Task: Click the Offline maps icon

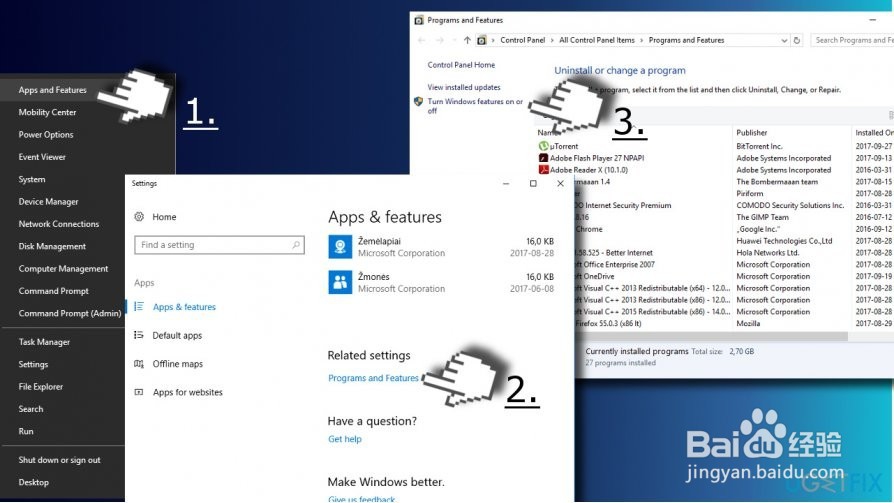Action: (139, 363)
